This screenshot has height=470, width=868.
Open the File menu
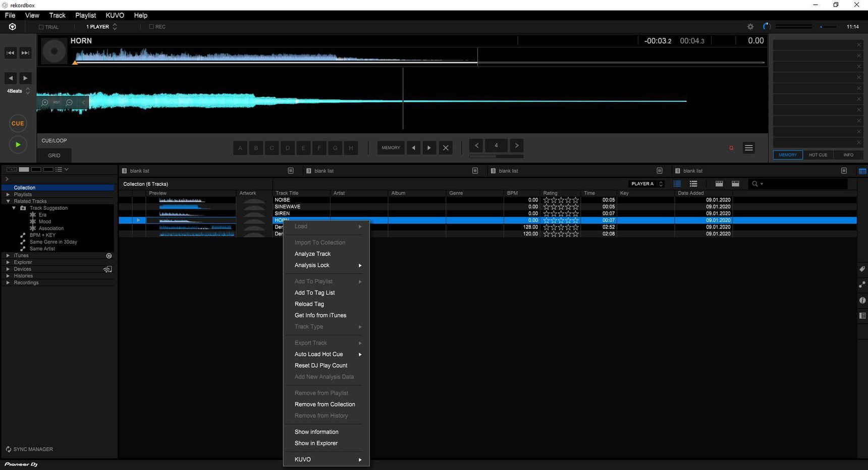pos(10,15)
